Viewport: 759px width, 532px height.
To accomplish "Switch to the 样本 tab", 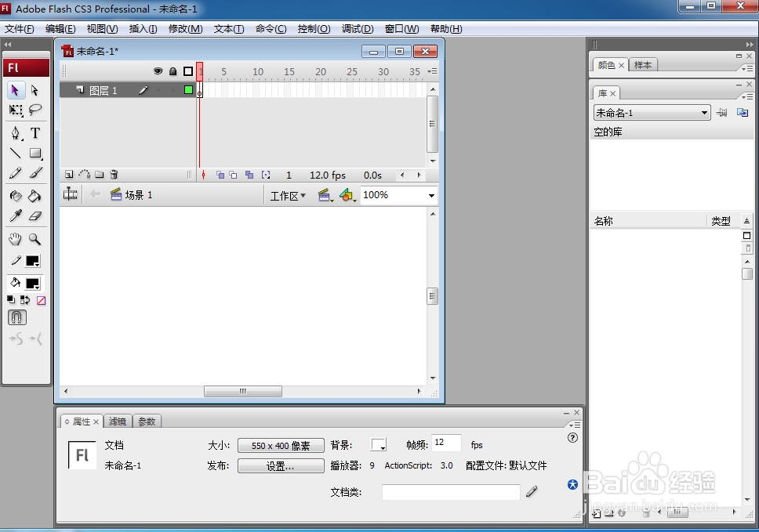I will pyautogui.click(x=643, y=65).
